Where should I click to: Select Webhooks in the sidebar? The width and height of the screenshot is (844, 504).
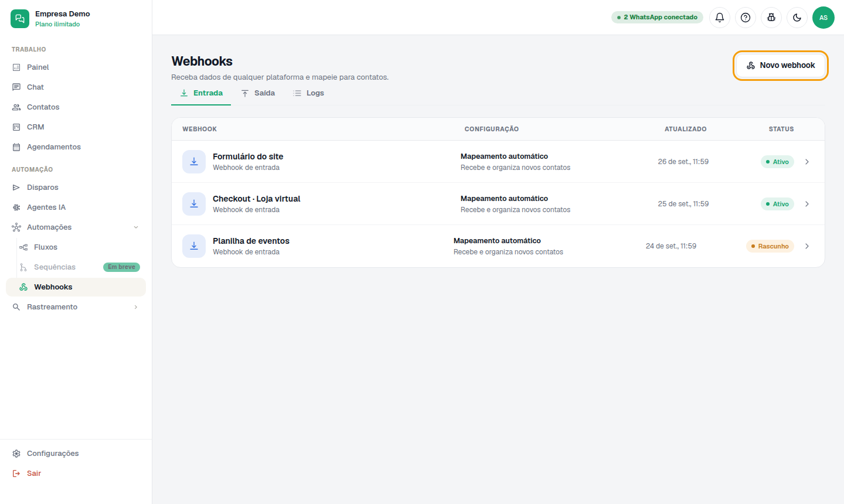click(76, 287)
